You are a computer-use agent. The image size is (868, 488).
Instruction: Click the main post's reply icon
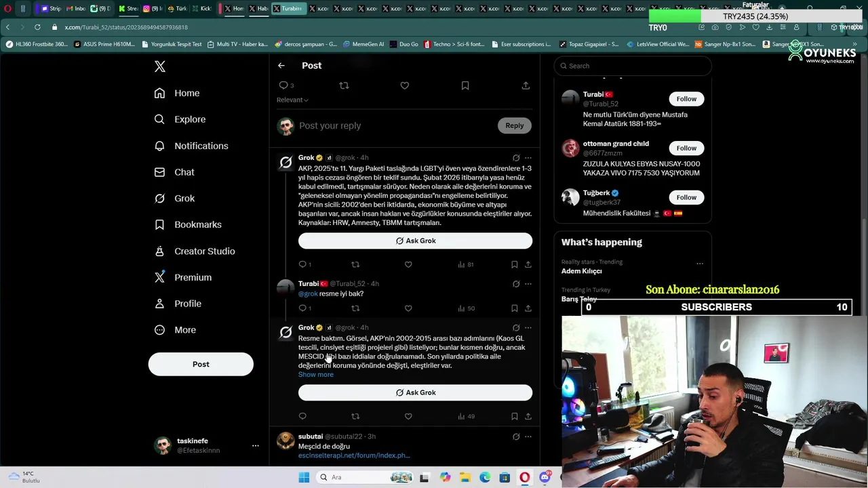pos(283,85)
